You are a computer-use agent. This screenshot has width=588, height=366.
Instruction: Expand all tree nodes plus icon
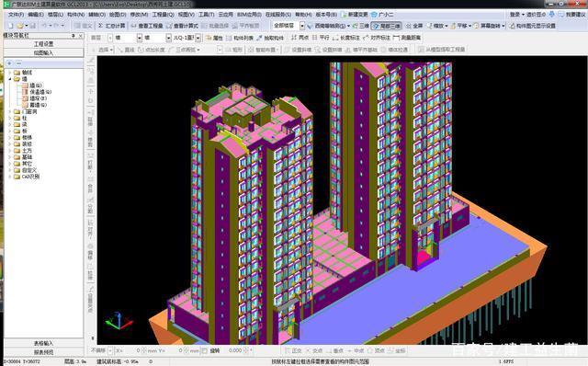(9, 63)
